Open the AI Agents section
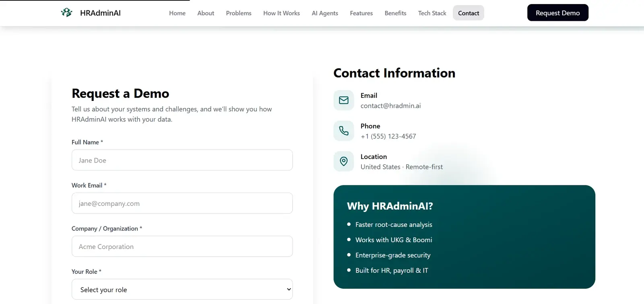 (x=325, y=13)
